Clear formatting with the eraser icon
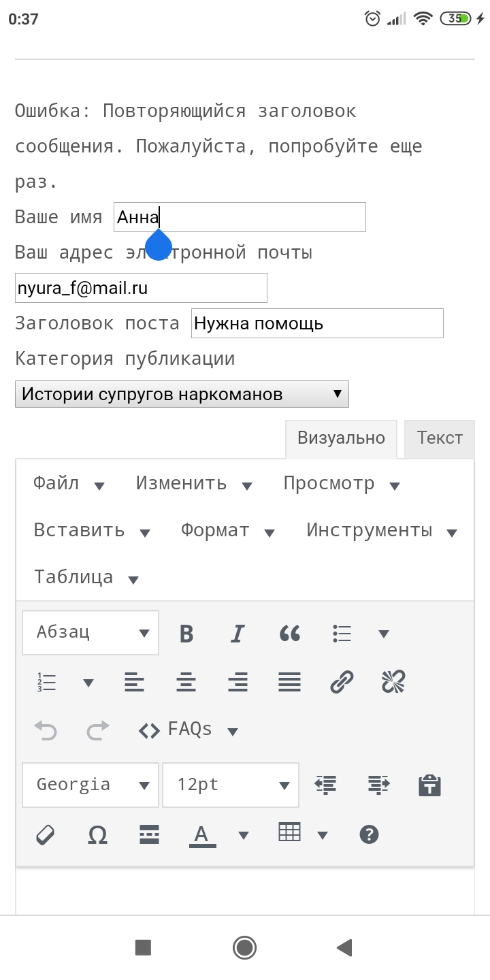This screenshot has width=490, height=980. click(x=45, y=835)
